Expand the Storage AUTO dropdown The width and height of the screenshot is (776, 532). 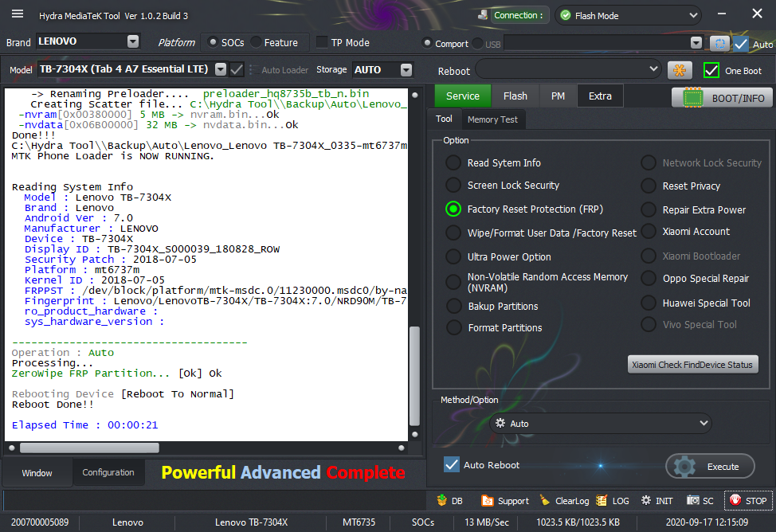click(406, 70)
